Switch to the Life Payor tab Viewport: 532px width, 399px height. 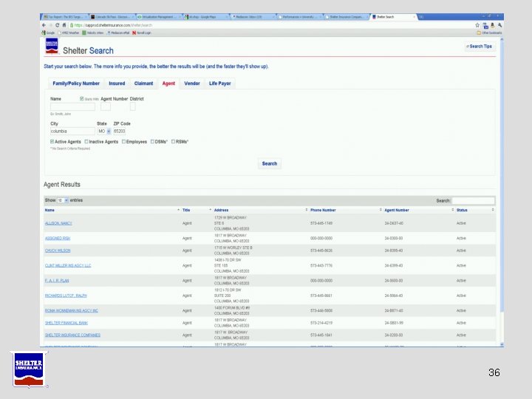(220, 83)
